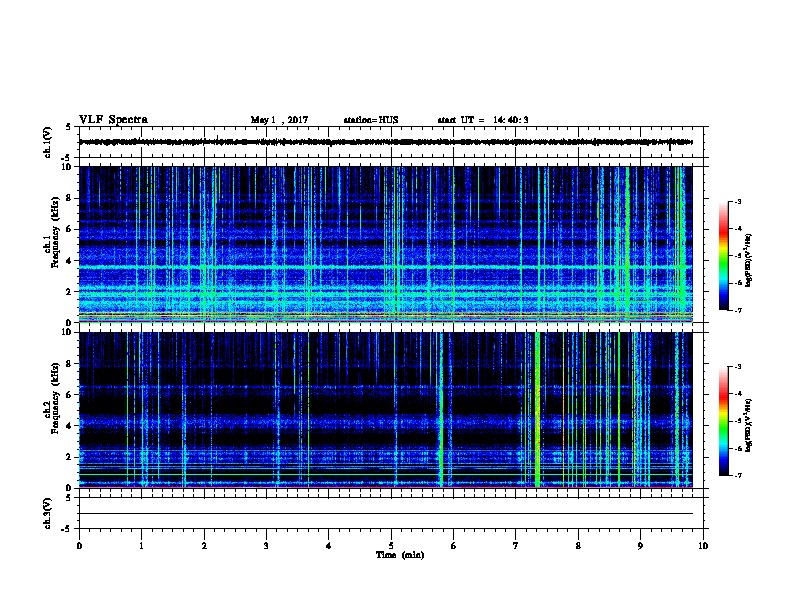Click the log(PSD) label beside ch.2 color bar
792x612 pixels.
[749, 425]
